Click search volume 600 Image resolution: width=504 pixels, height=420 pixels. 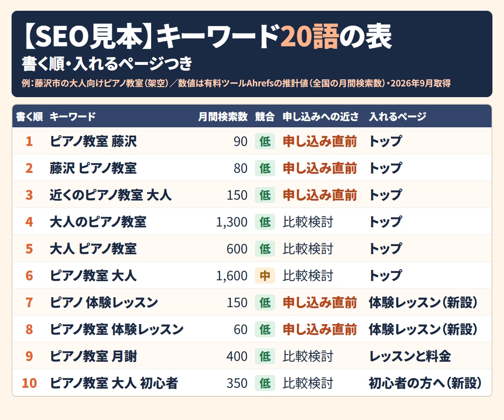click(x=237, y=249)
